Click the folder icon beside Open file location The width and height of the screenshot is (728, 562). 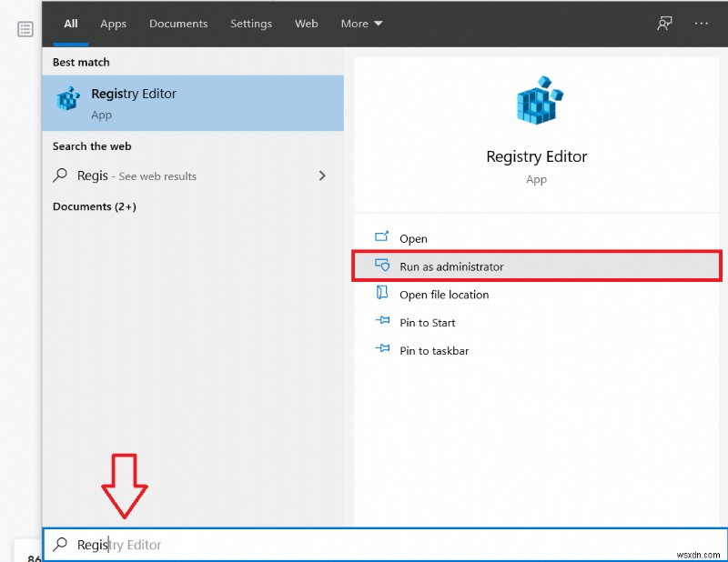380,294
